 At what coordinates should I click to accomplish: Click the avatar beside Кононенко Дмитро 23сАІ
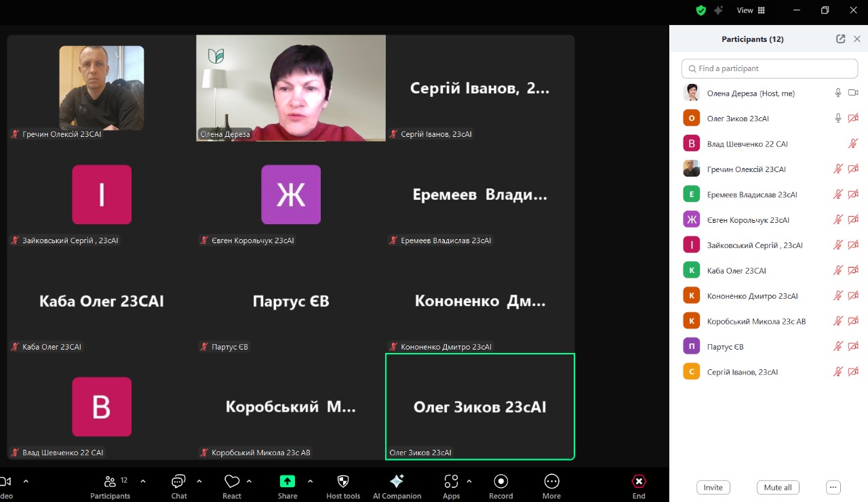691,296
